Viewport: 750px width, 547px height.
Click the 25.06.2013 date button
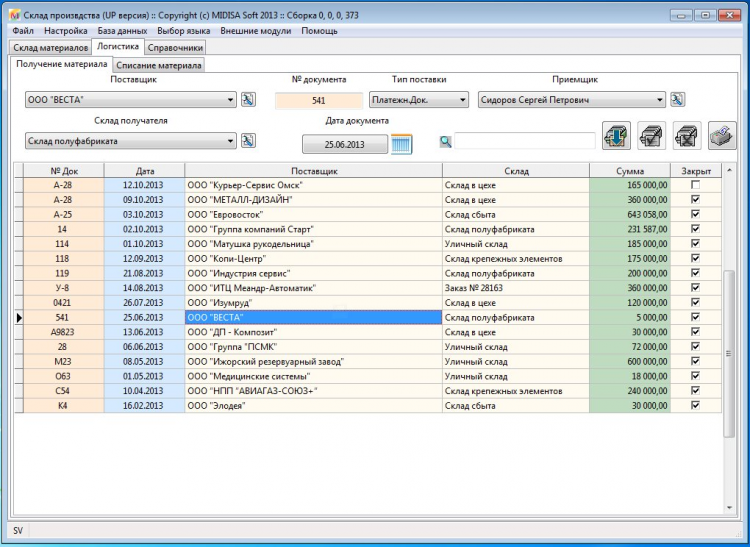pyautogui.click(x=344, y=144)
